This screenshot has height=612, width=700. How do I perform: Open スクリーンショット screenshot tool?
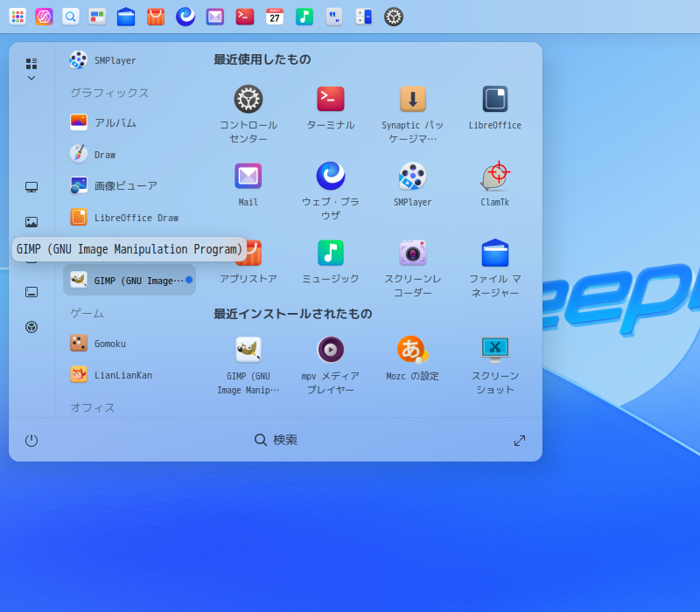[494, 351]
